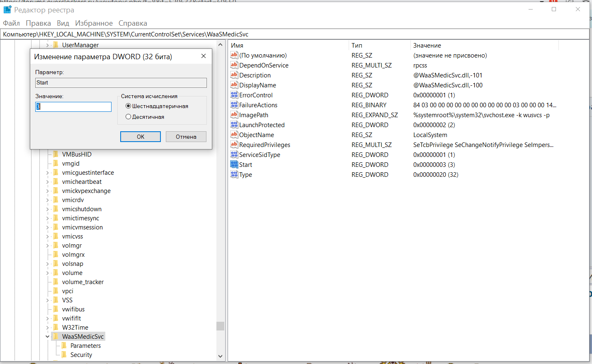Click into the Значение input field

coord(73,107)
